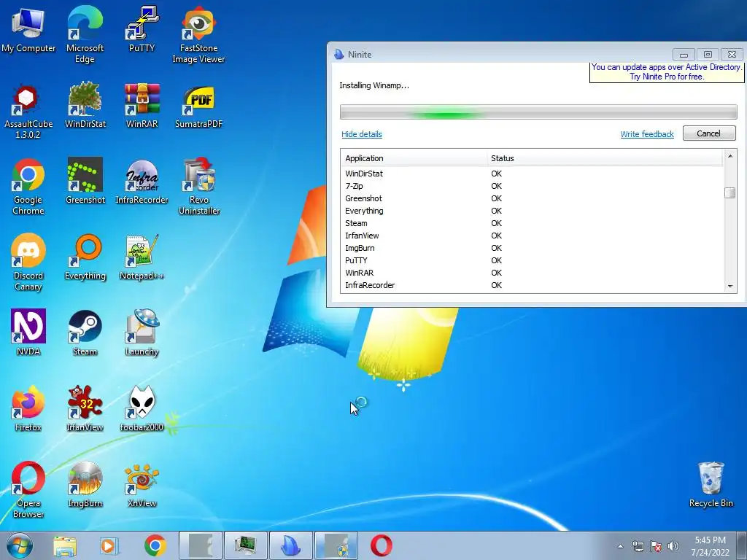747x560 pixels.
Task: Open My Computer desktop icon
Action: pyautogui.click(x=28, y=29)
